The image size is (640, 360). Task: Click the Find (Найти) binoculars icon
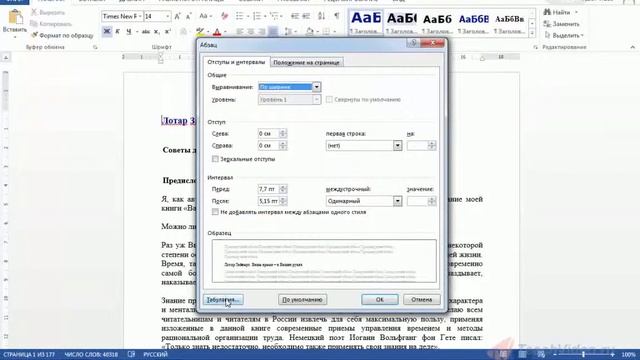point(547,12)
